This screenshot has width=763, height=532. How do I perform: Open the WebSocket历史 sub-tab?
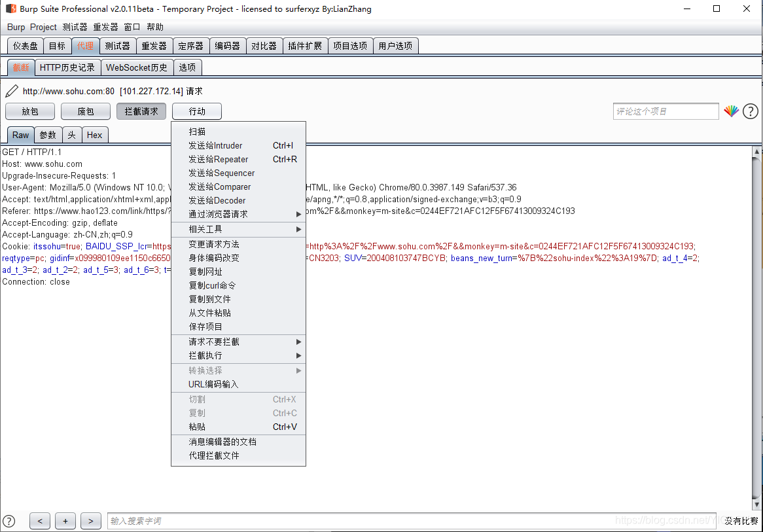pos(137,67)
